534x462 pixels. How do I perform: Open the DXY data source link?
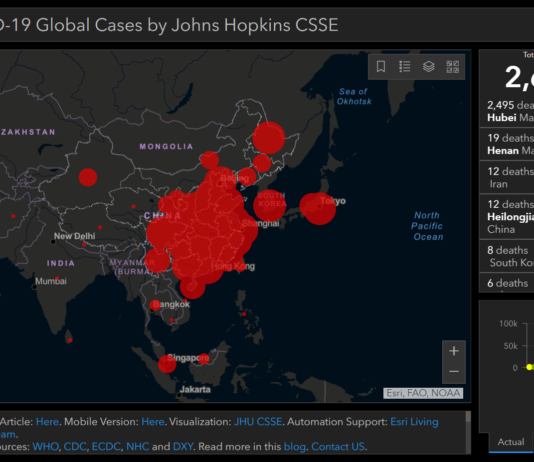(x=183, y=446)
